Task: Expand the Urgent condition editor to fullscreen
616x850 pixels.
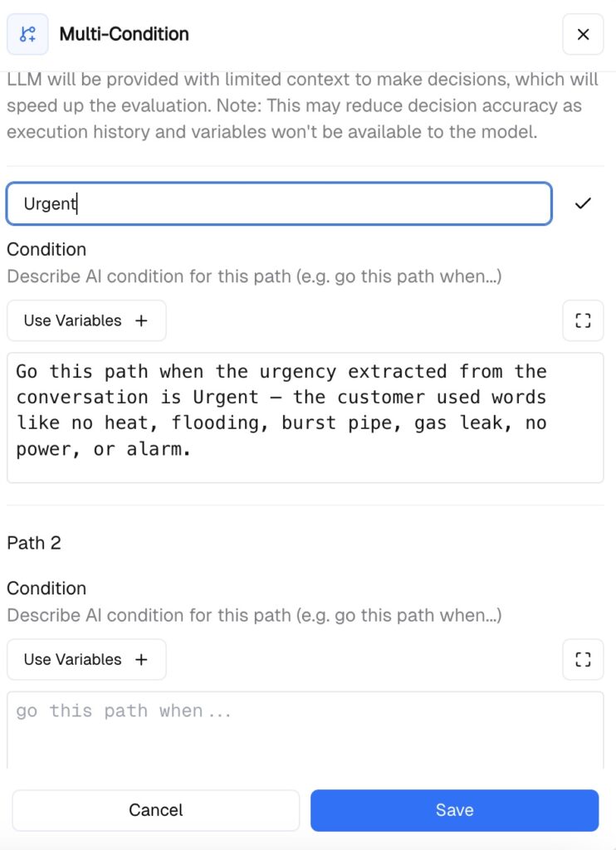Action: (583, 320)
